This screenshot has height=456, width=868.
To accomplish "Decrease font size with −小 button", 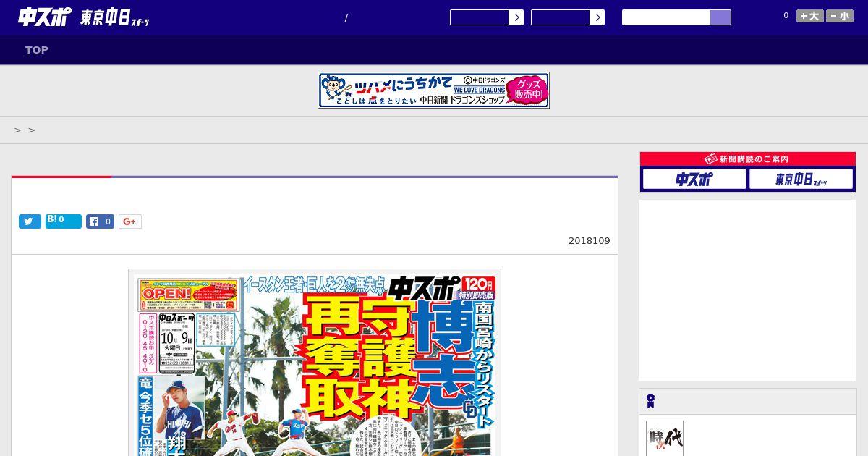I will click(840, 16).
